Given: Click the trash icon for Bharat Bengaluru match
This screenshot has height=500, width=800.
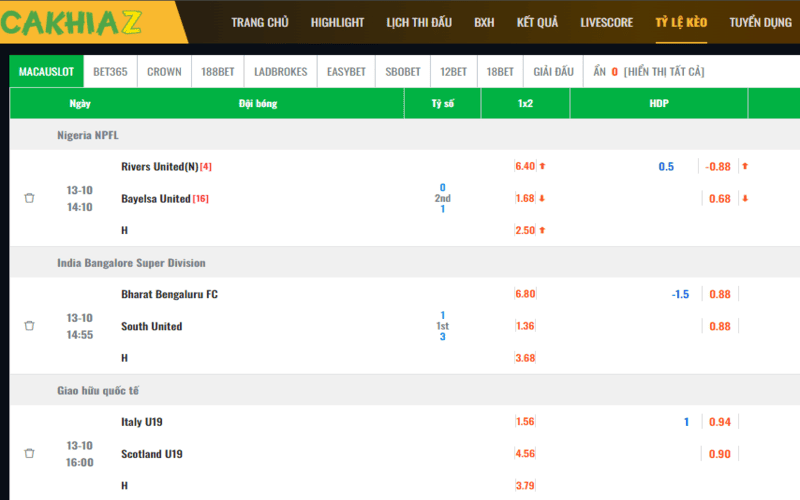Looking at the screenshot, I should pyautogui.click(x=29, y=326).
